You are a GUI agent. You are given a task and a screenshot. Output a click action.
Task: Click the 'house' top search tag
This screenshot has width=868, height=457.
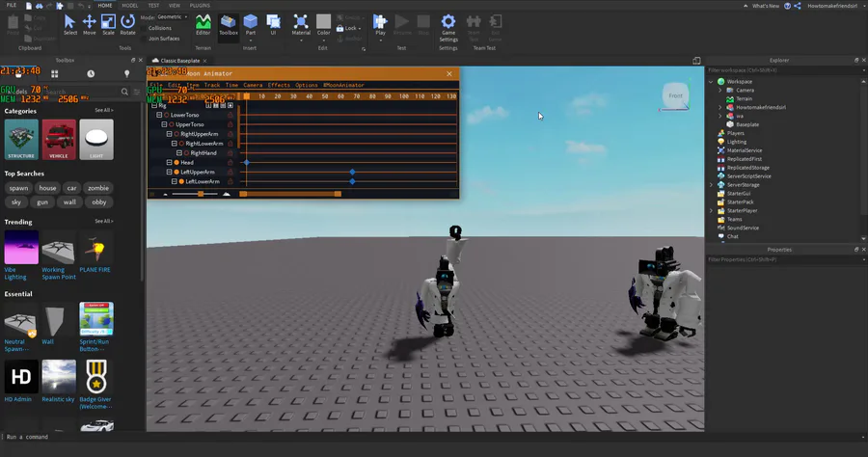(x=47, y=188)
